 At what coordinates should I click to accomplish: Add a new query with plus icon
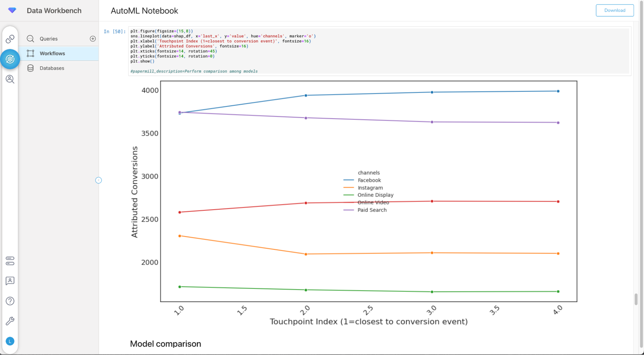pos(93,39)
